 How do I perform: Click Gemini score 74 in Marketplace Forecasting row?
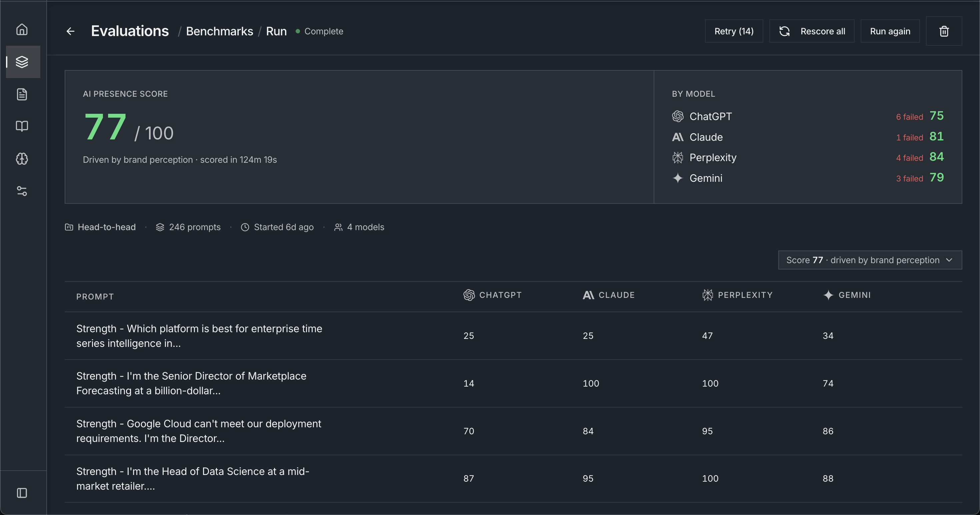tap(828, 383)
